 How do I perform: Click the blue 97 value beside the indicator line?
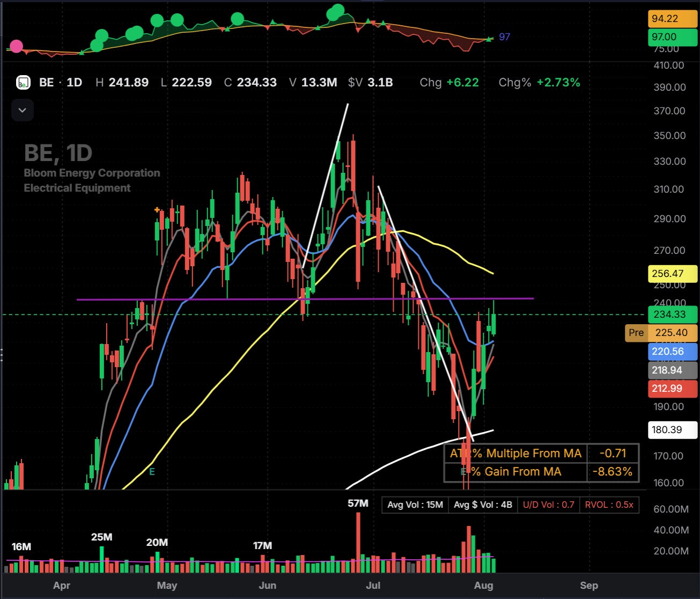[x=505, y=37]
